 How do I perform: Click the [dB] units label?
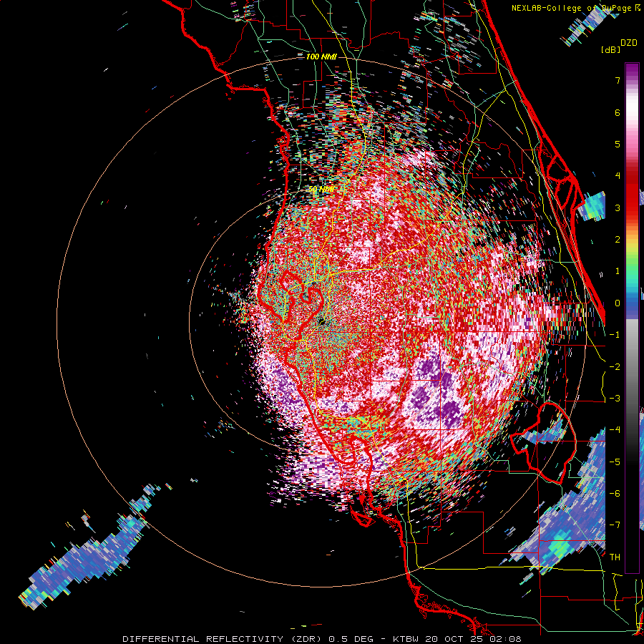[611, 49]
